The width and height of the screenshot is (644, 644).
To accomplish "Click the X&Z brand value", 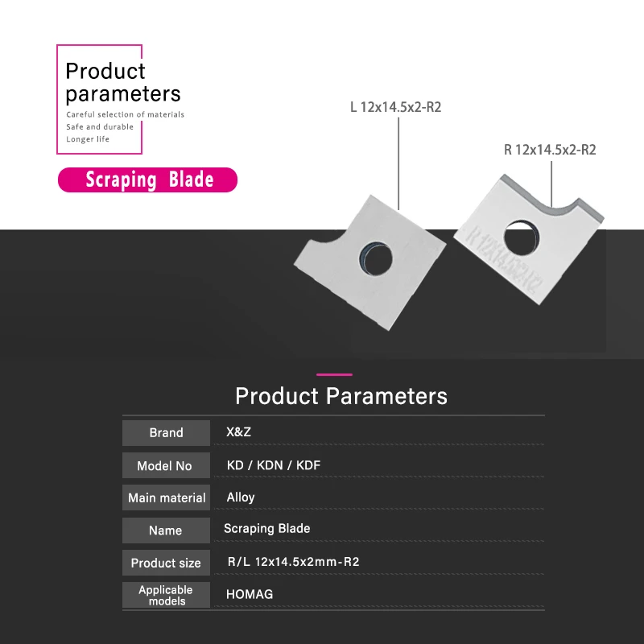I will click(x=239, y=431).
